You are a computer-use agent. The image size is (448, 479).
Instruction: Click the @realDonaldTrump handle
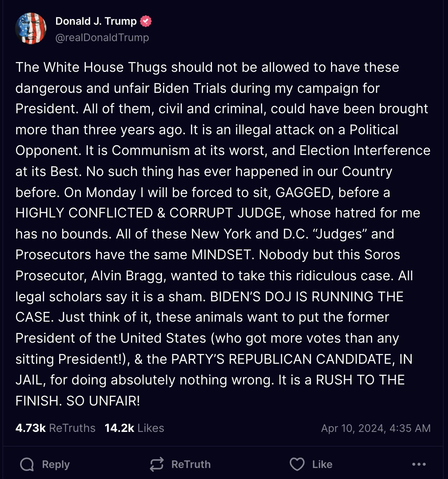102,37
